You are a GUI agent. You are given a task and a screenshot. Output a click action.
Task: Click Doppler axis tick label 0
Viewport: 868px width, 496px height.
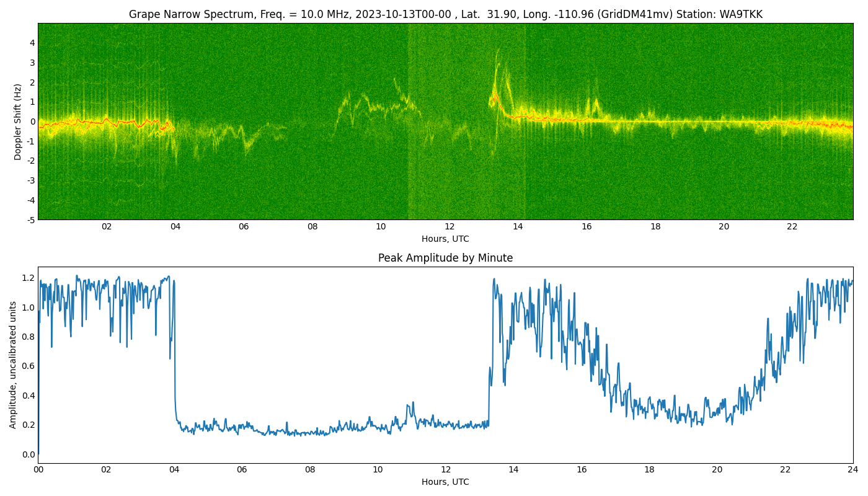[x=32, y=122]
